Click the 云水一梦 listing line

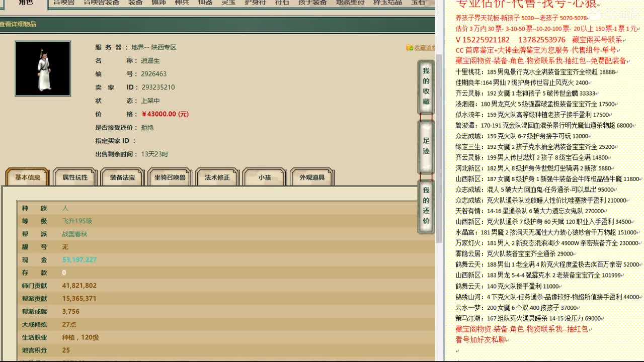pyautogui.click(x=517, y=308)
